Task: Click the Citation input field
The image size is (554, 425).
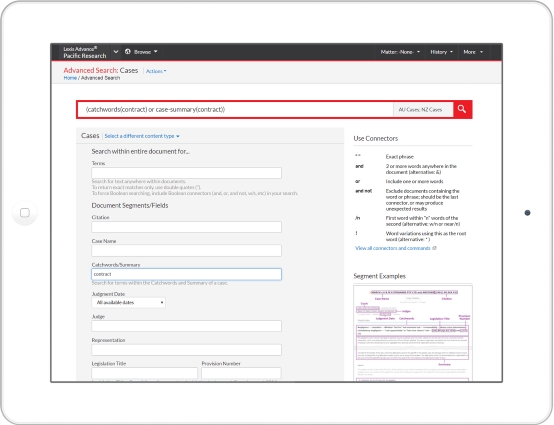Action: coord(187,227)
